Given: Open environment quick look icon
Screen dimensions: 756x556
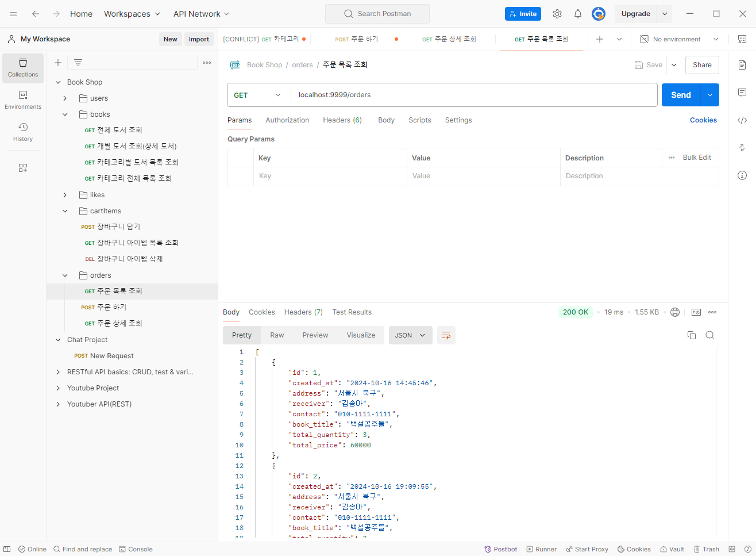Looking at the screenshot, I should pos(742,39).
